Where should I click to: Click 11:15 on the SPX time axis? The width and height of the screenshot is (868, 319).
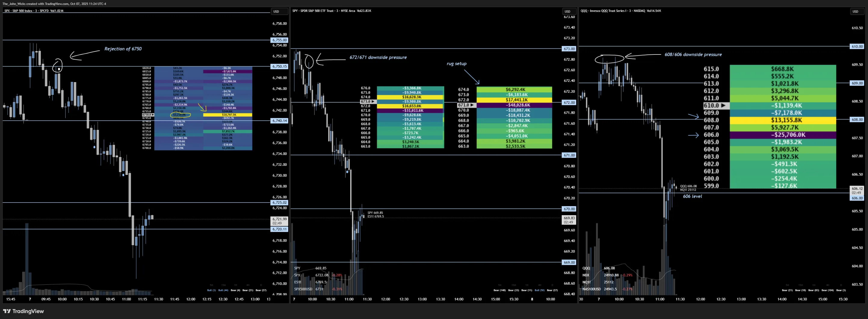tap(143, 299)
